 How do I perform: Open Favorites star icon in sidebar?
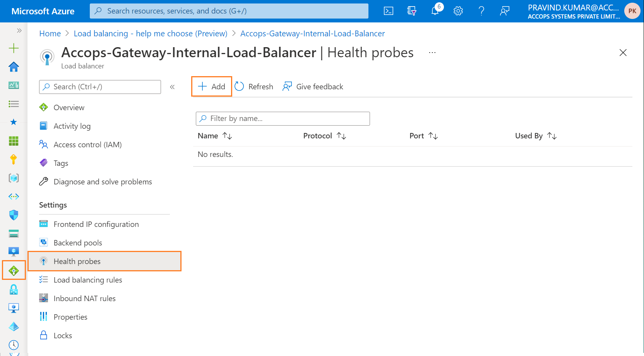14,122
